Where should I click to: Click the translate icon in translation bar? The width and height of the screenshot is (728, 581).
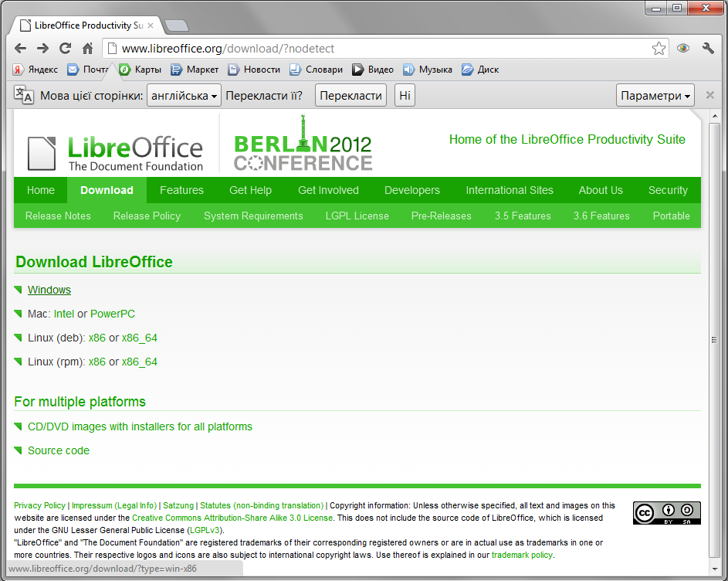[x=23, y=95]
